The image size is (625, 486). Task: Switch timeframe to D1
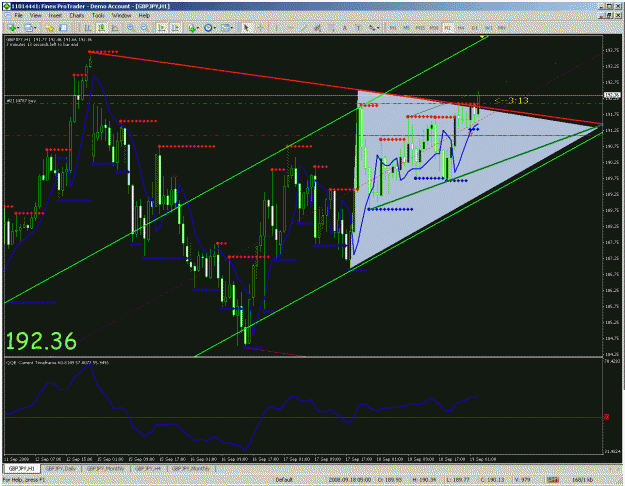pos(475,28)
